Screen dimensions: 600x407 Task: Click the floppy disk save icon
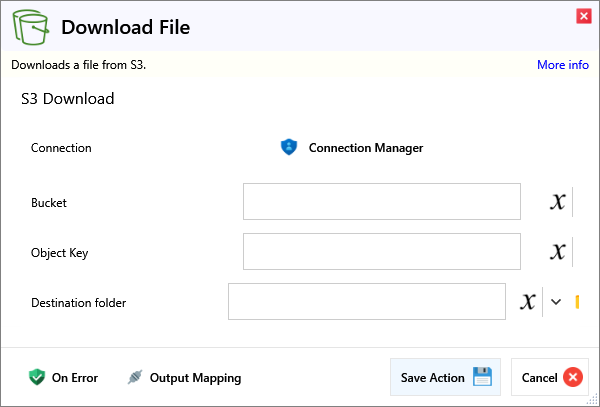pyautogui.click(x=482, y=377)
